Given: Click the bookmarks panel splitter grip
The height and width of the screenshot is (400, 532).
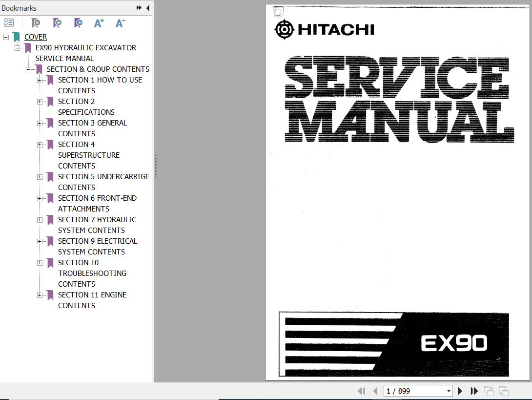Looking at the screenshot, I should pos(156,166).
